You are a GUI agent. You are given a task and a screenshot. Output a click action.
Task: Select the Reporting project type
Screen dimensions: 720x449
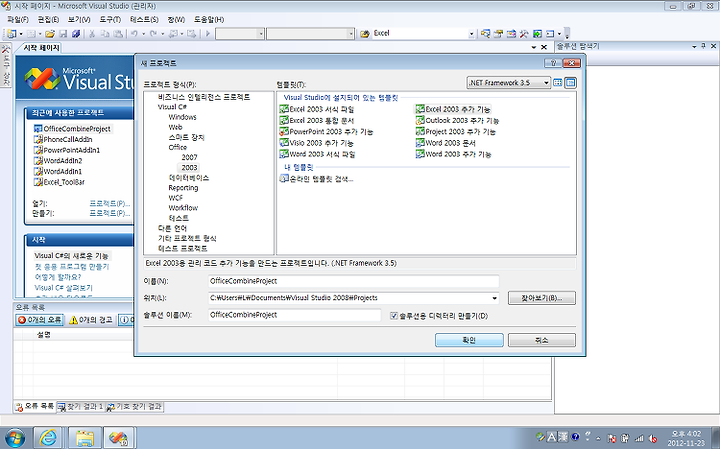183,188
